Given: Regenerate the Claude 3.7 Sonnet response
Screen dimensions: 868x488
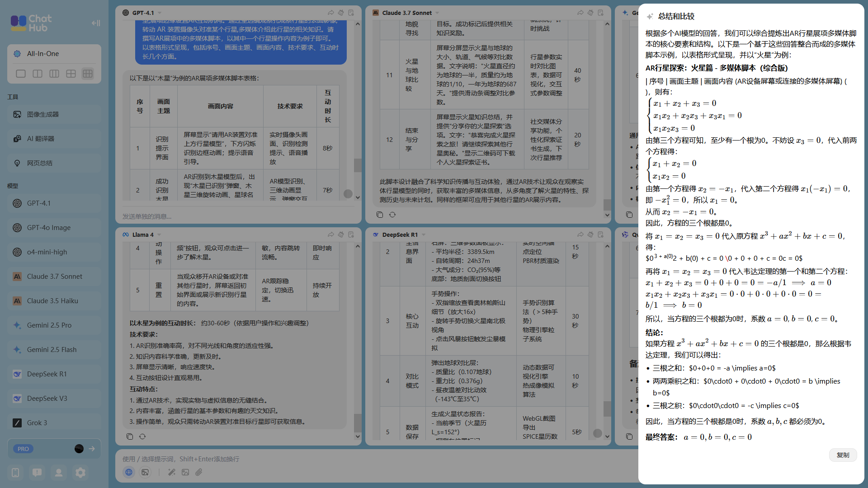Looking at the screenshot, I should [392, 215].
